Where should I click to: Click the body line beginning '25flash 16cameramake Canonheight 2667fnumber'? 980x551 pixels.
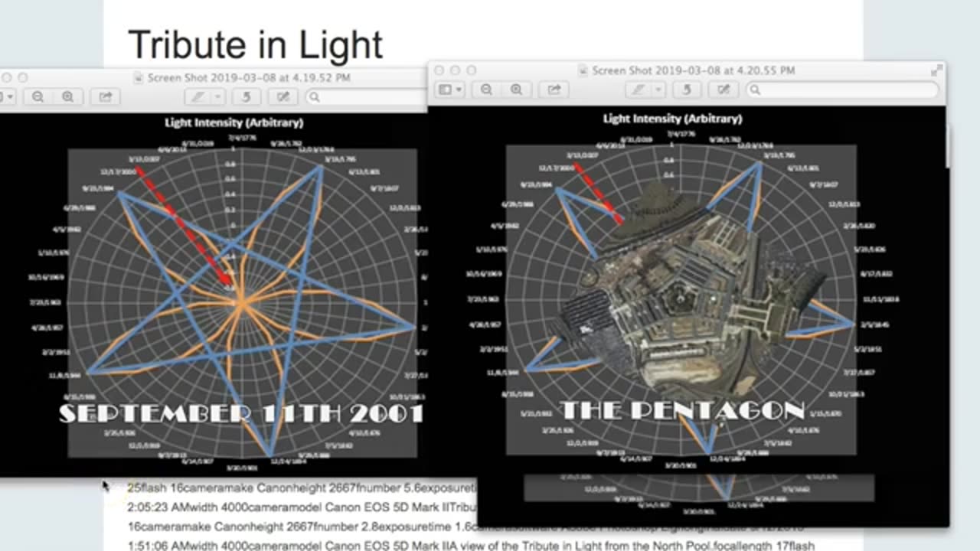302,487
